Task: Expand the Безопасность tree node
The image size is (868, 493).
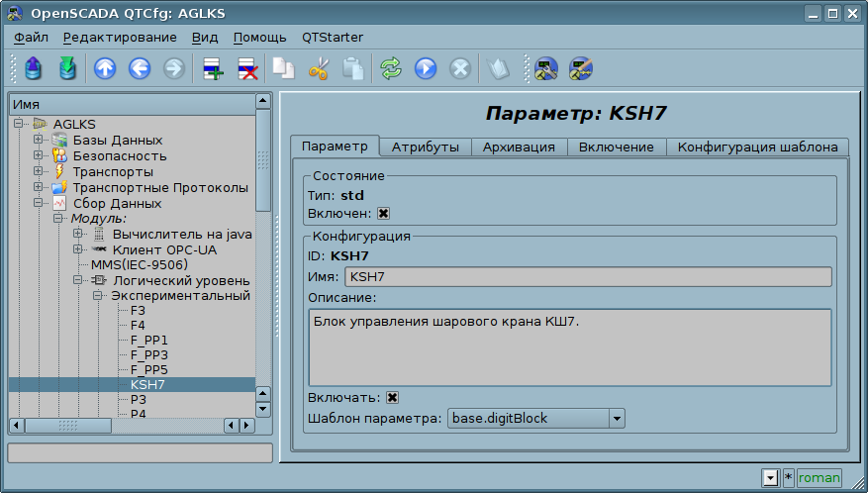Action: click(39, 155)
